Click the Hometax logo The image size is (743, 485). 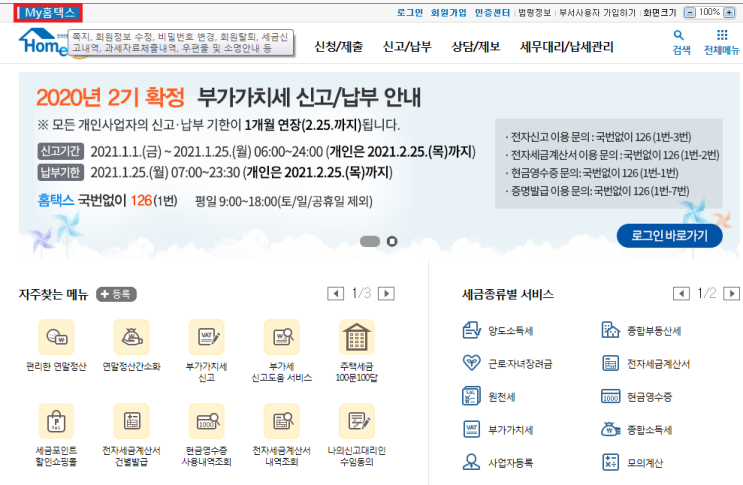44,43
